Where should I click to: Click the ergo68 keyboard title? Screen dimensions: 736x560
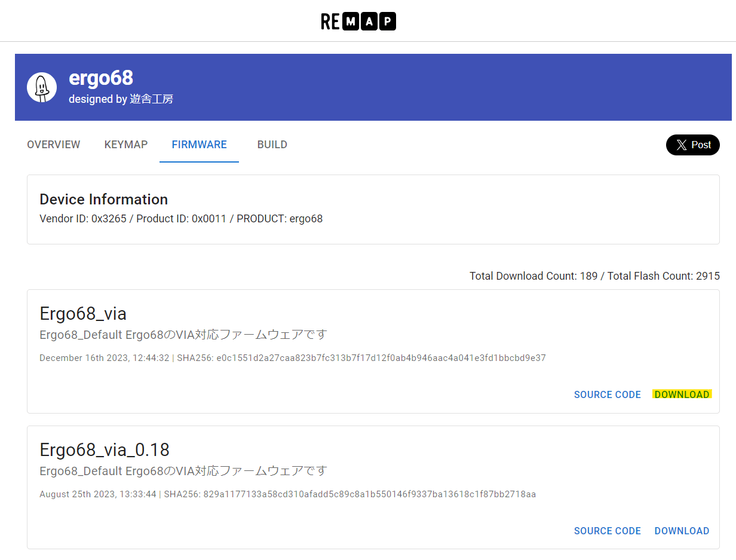[x=101, y=78]
